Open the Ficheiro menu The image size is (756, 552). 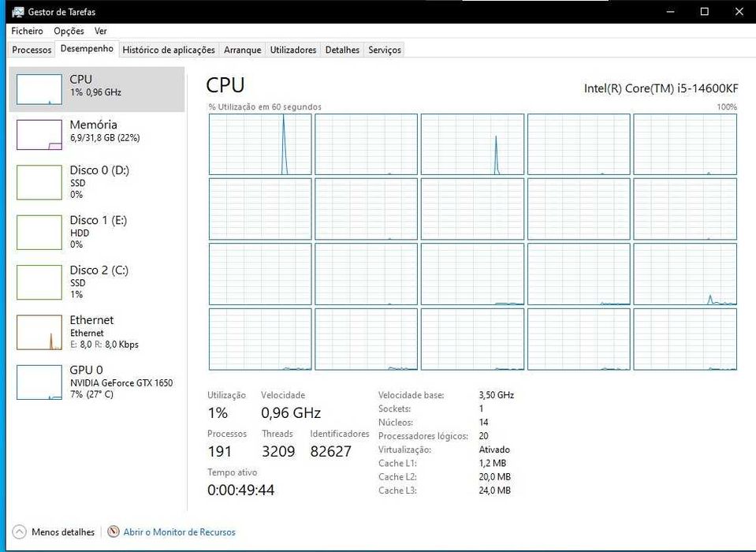coord(28,31)
